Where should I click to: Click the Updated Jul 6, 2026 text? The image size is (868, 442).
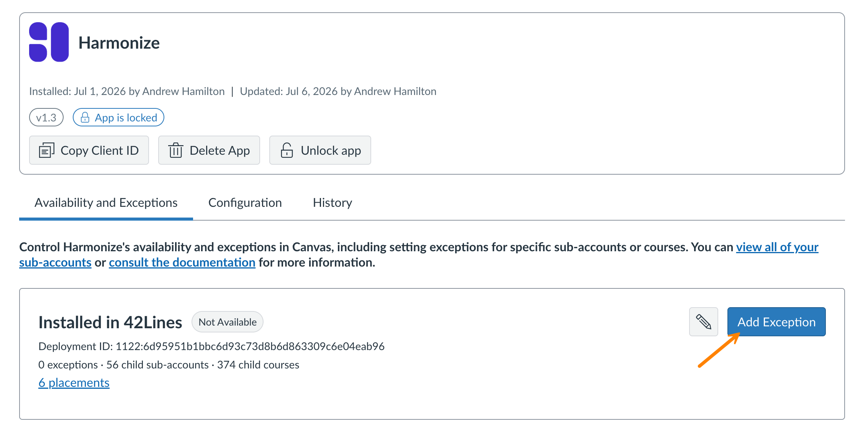tap(338, 91)
